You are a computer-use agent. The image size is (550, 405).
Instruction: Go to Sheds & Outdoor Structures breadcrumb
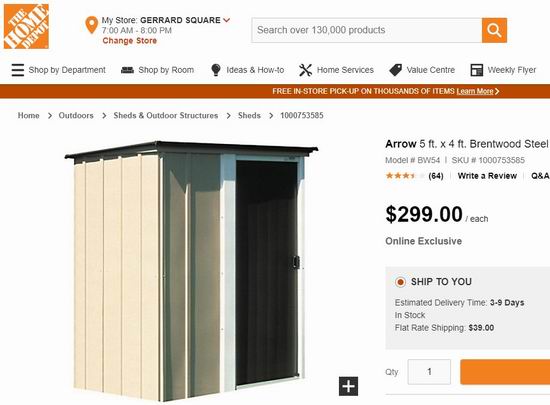(x=166, y=116)
